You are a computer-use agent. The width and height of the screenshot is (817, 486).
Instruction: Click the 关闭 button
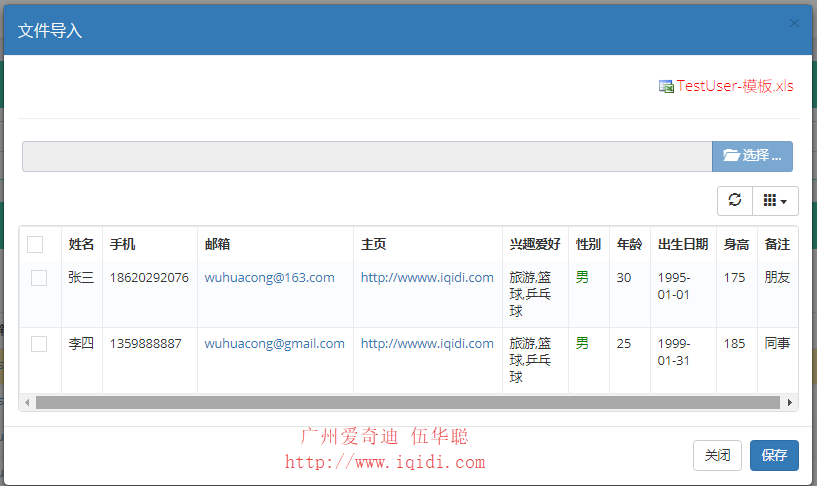point(717,455)
